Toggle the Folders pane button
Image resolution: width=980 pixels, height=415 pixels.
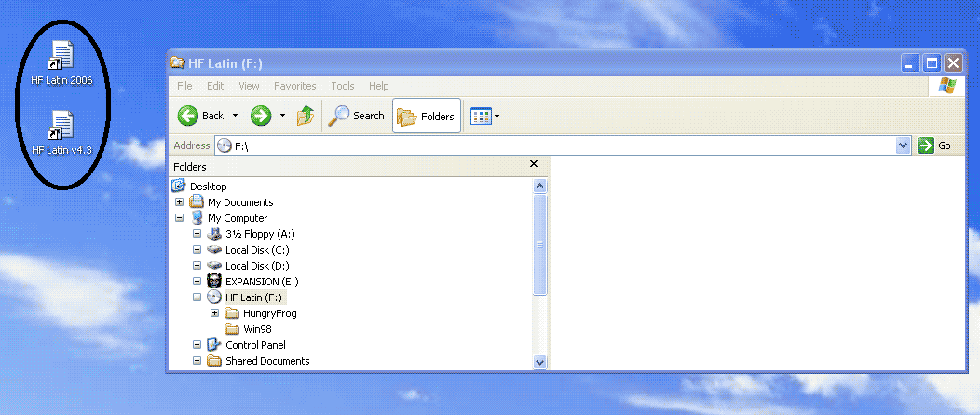[426, 117]
